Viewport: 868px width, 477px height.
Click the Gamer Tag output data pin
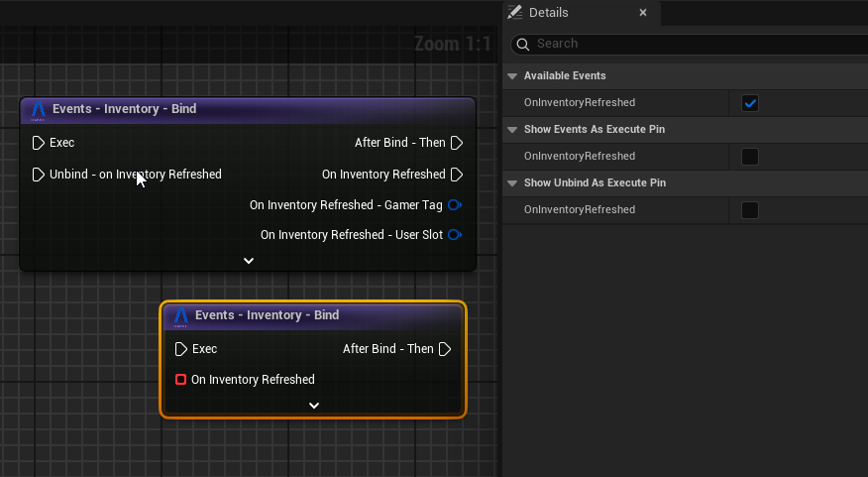pyautogui.click(x=455, y=205)
